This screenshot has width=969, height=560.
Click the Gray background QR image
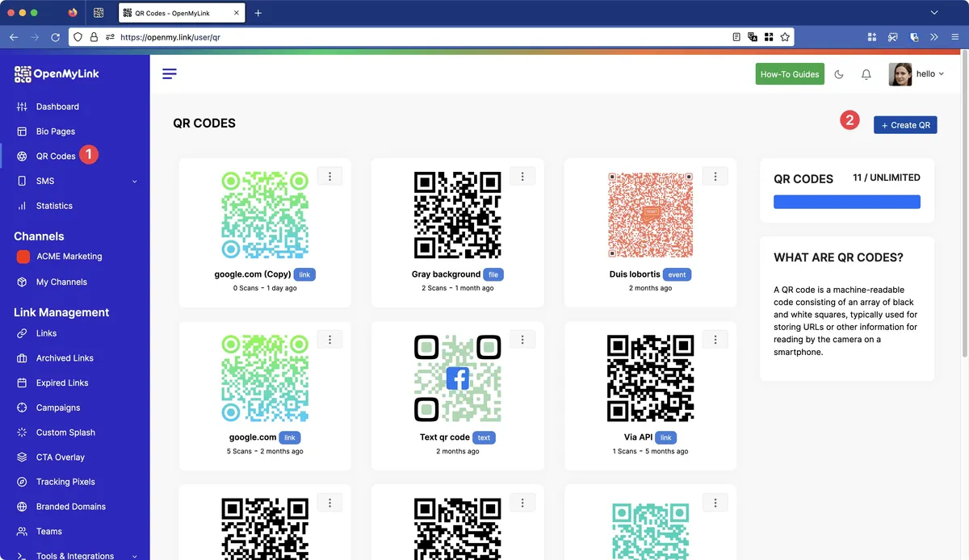click(x=458, y=215)
